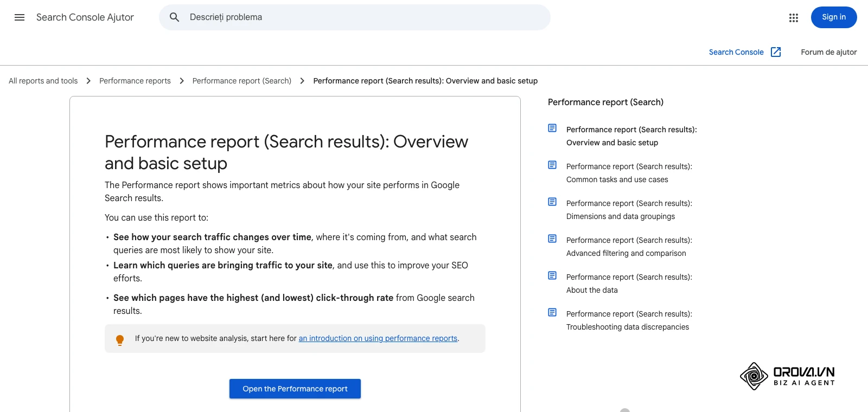The image size is (868, 412).
Task: Click the current-page breadcrumb 'Overview and basic setup'
Action: [425, 81]
